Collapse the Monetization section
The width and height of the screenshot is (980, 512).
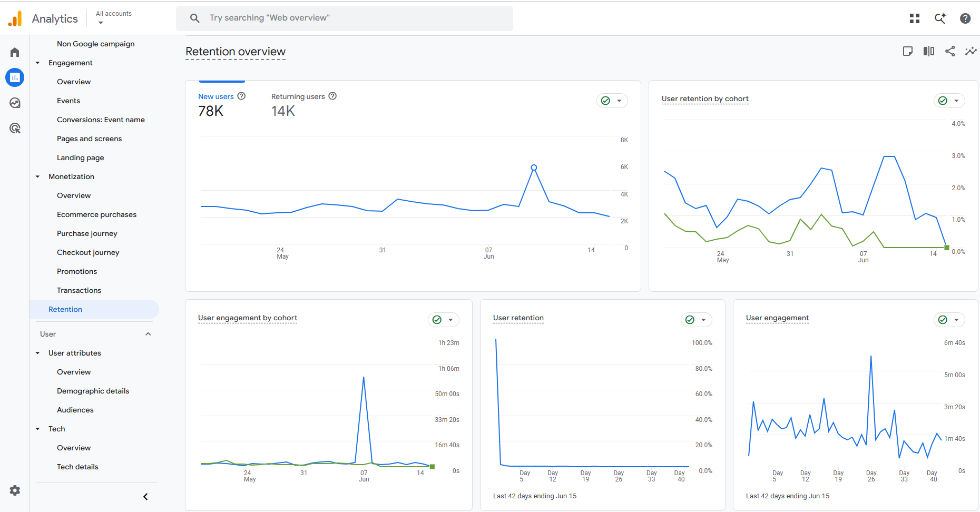pyautogui.click(x=37, y=176)
